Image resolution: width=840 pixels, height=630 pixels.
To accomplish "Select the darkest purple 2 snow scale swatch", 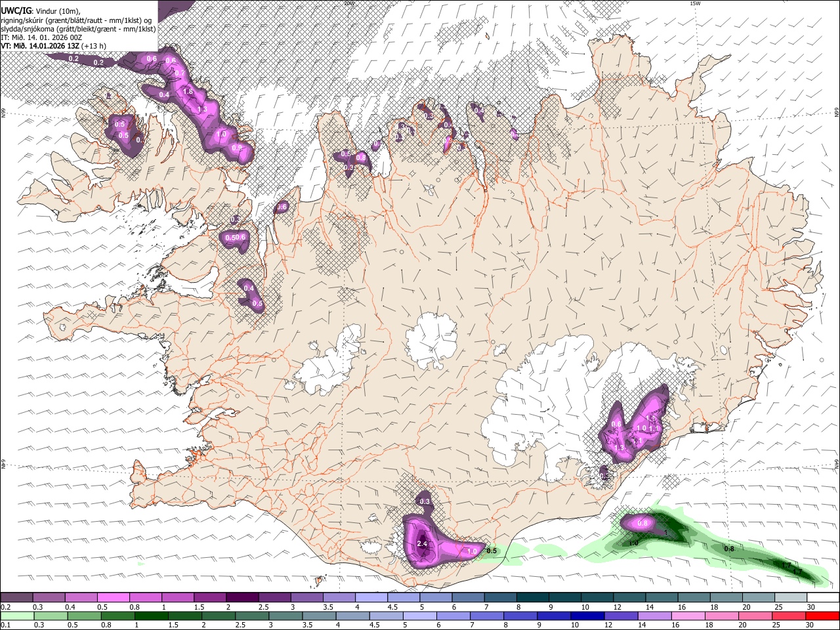I will (242, 597).
